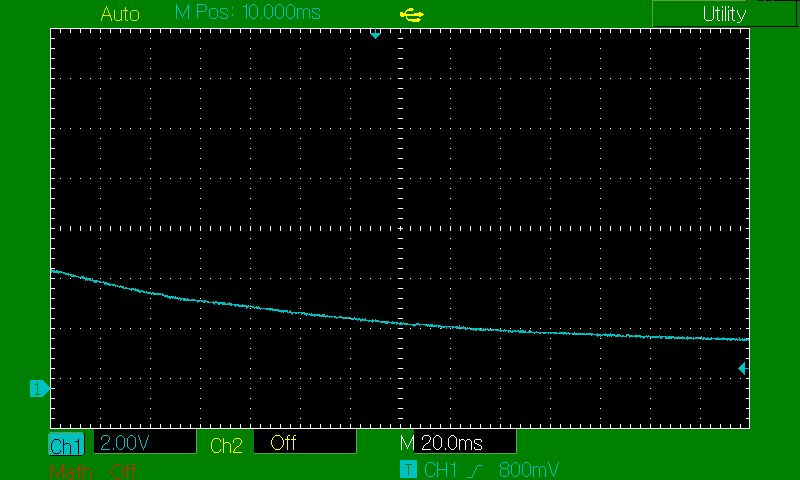
Task: Click the 2.00V vertical scale value
Action: tap(145, 442)
